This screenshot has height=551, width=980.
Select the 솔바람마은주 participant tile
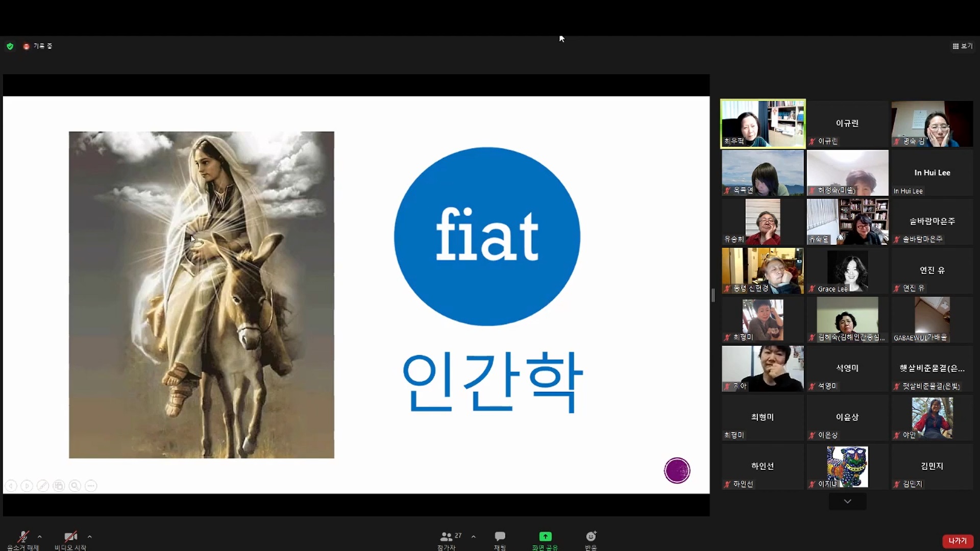[x=932, y=222]
